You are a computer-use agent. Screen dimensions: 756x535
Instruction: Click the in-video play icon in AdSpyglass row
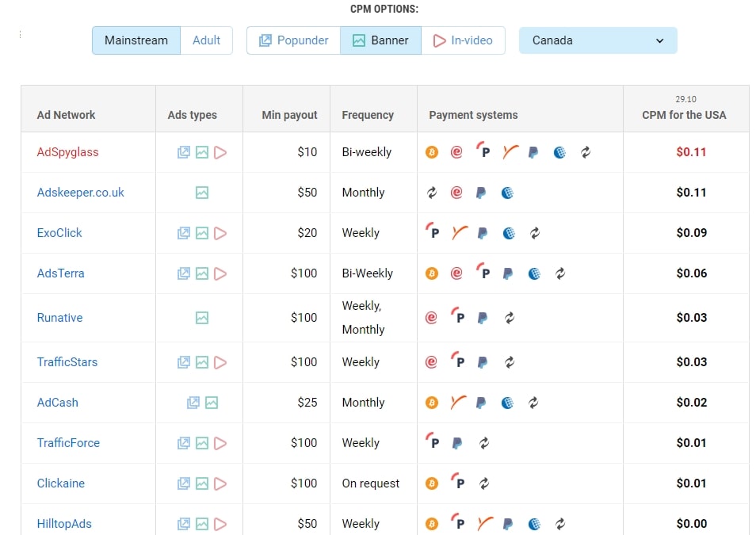point(220,152)
